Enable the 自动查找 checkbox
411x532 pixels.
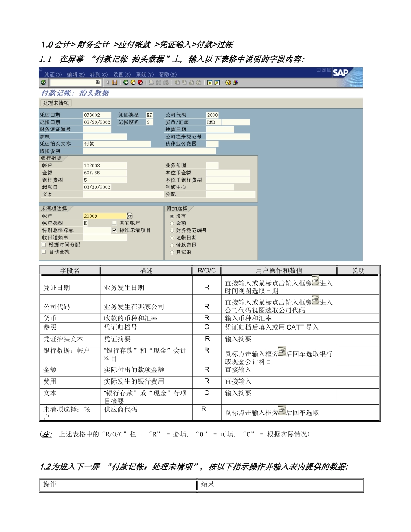(x=43, y=252)
